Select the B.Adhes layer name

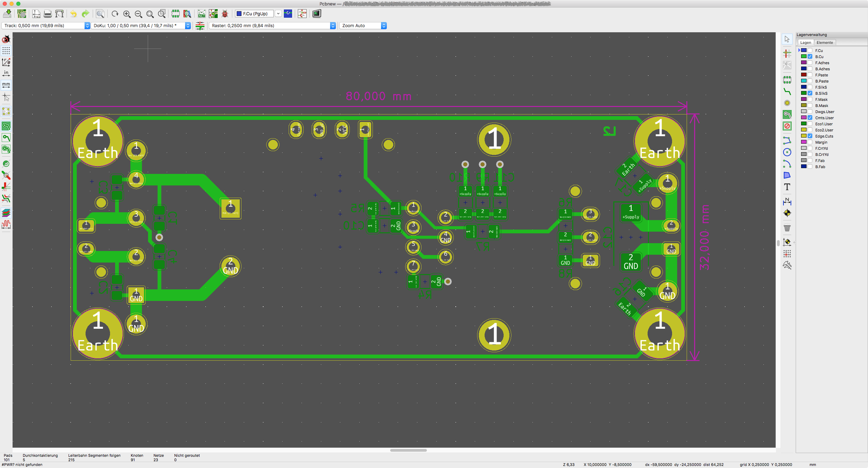coord(822,69)
